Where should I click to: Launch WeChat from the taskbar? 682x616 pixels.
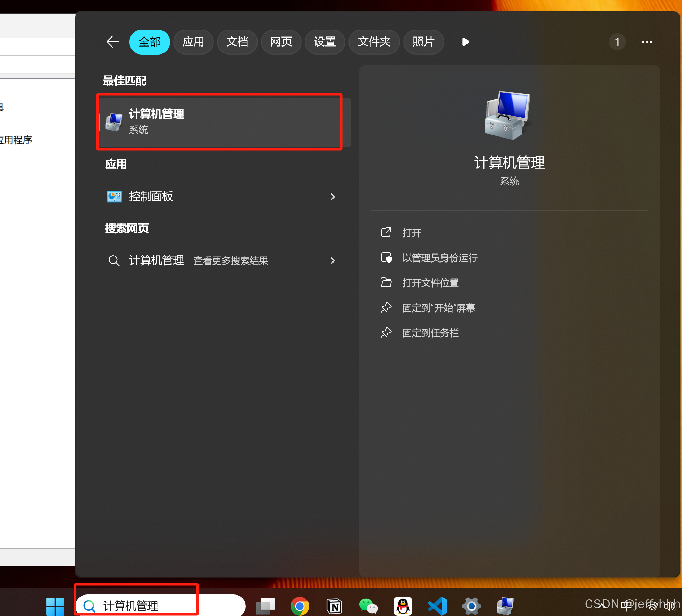click(368, 606)
